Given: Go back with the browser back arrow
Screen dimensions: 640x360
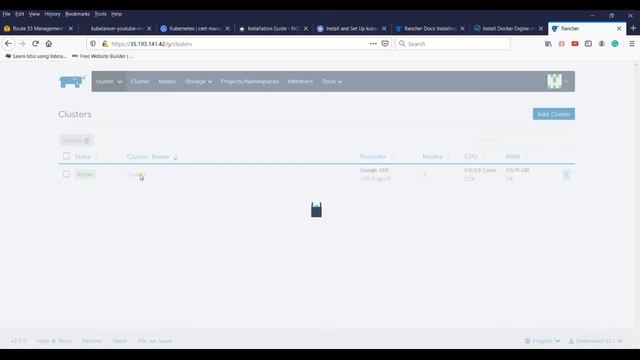Looking at the screenshot, I should click(9, 44).
